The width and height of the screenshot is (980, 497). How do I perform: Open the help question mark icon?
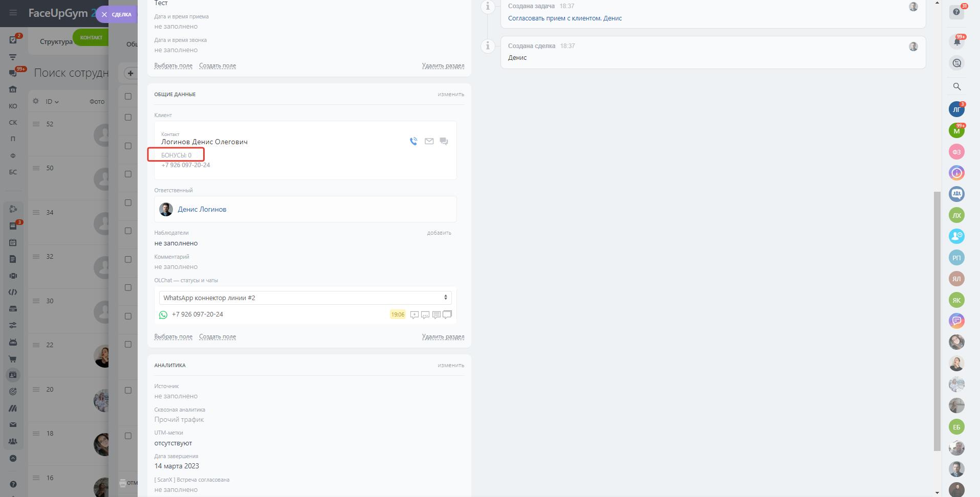point(956,12)
